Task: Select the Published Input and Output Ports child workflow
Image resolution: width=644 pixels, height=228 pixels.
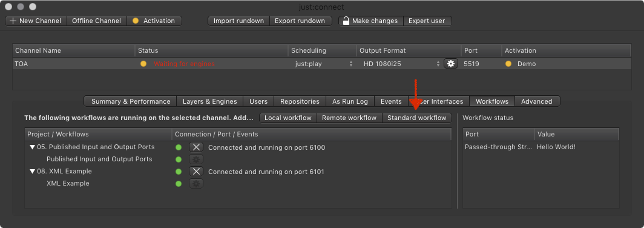Action: (x=99, y=159)
